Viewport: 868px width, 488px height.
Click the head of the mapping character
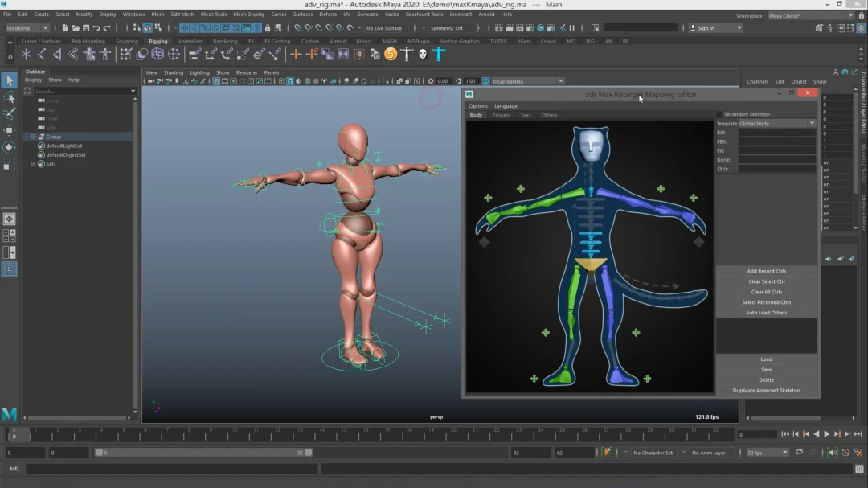pyautogui.click(x=591, y=145)
